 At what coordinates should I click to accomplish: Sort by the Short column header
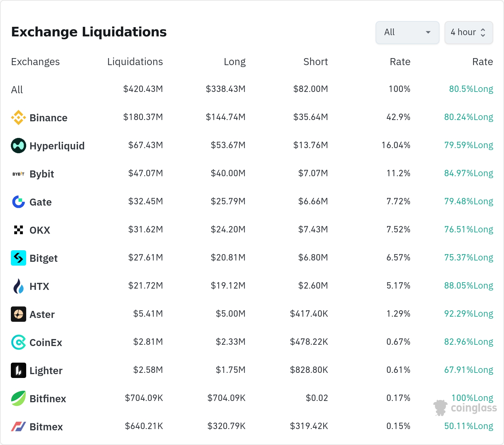tap(316, 62)
